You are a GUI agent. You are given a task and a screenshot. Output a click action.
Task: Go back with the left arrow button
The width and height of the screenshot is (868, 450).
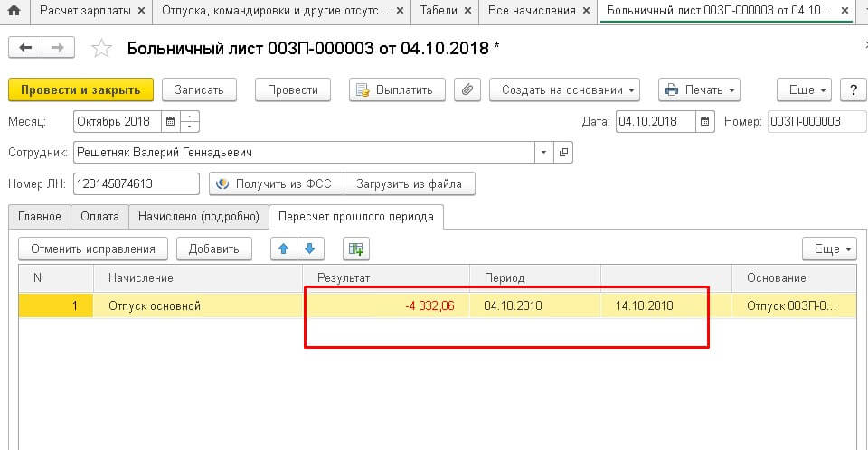[26, 48]
